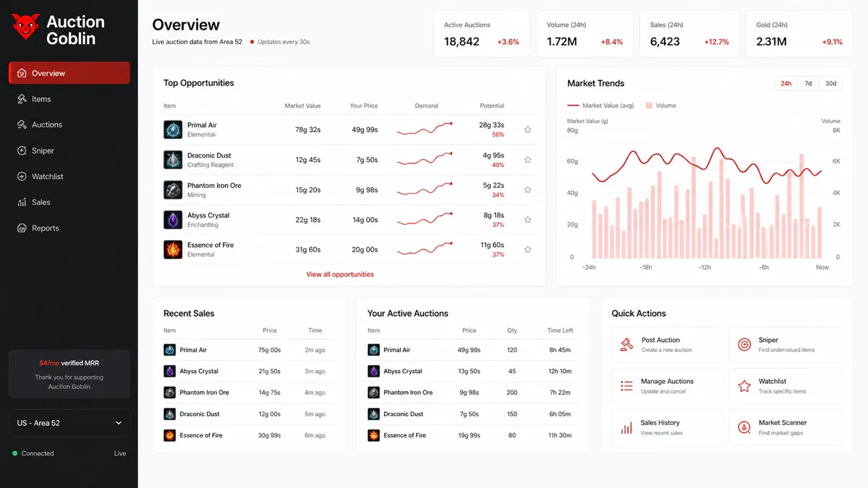Click Primal Air demand sparkline
This screenshot has height=488, width=868.
[425, 129]
